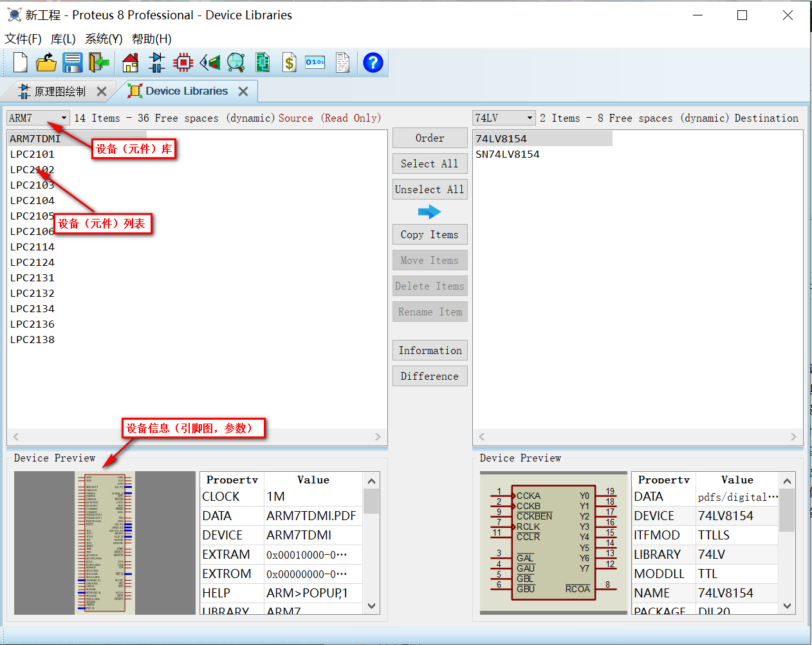Click the blue copy direction arrow
Image resolution: width=812 pixels, height=645 pixels.
coord(429,212)
